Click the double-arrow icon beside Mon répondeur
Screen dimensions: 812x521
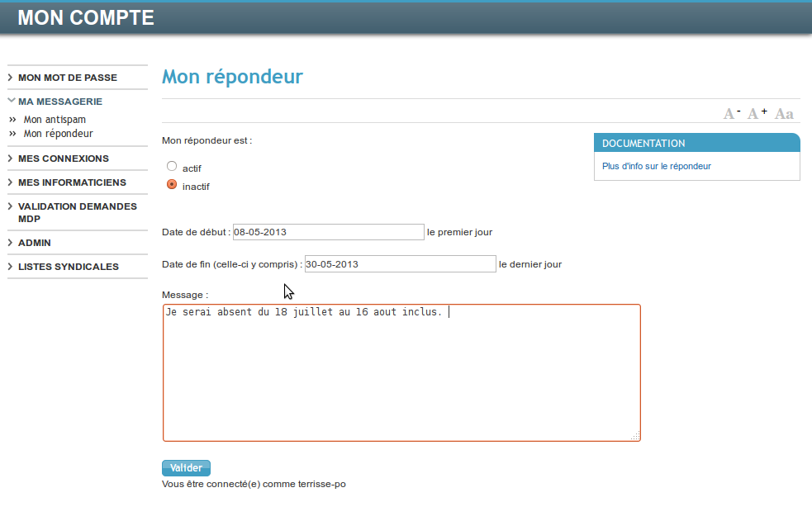coord(13,133)
